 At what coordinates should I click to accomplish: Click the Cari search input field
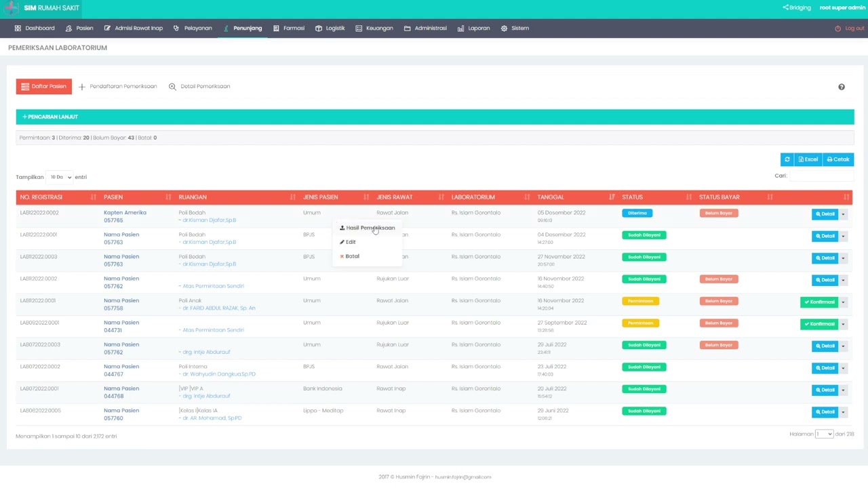821,176
